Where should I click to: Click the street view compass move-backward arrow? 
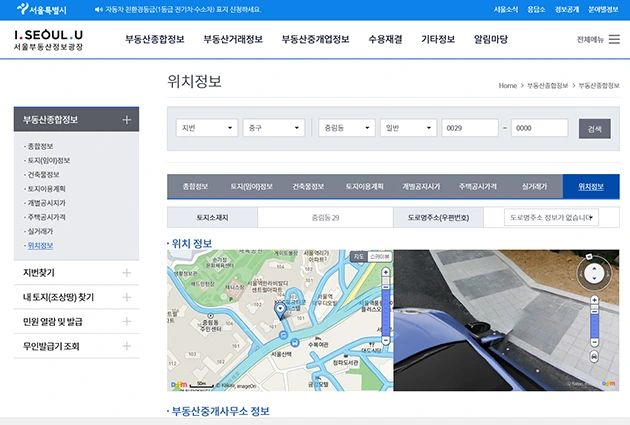click(594, 278)
